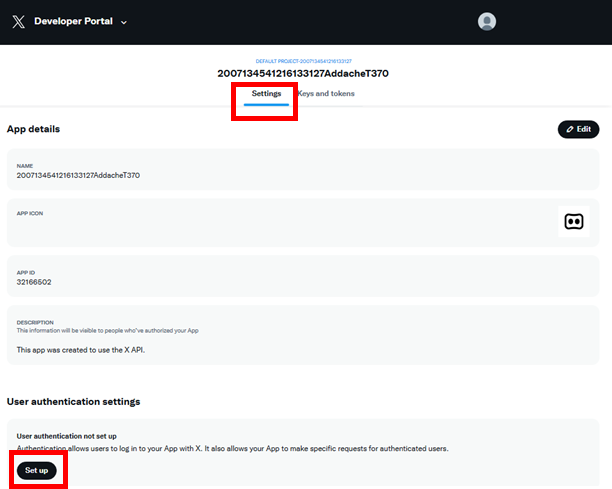Select the app name value in Name card
The image size is (612, 489).
click(x=78, y=175)
